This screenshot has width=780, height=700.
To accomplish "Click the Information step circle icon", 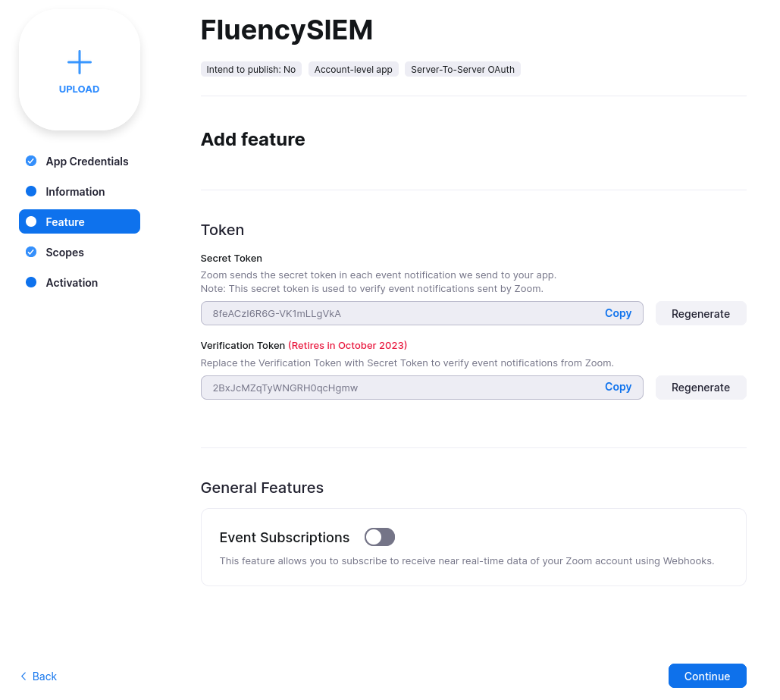I will point(31,191).
